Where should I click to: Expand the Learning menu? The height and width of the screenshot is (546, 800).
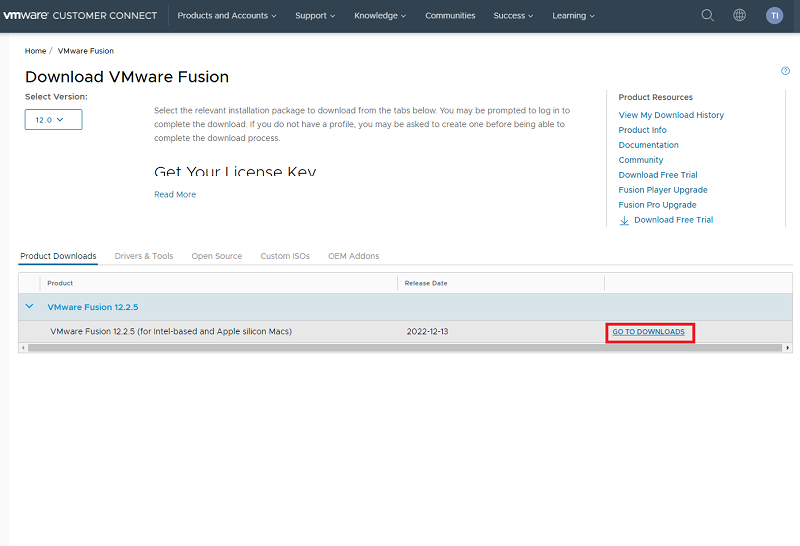(573, 15)
